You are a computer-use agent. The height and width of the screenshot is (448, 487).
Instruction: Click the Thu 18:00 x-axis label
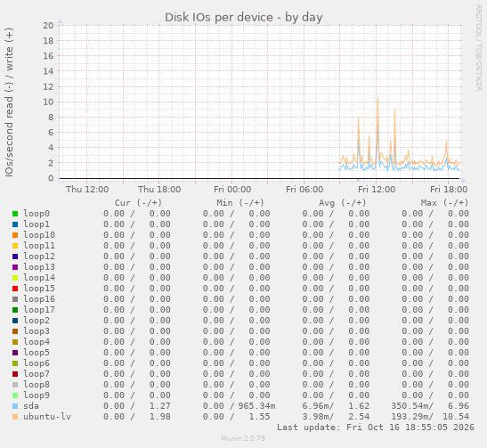[159, 190]
